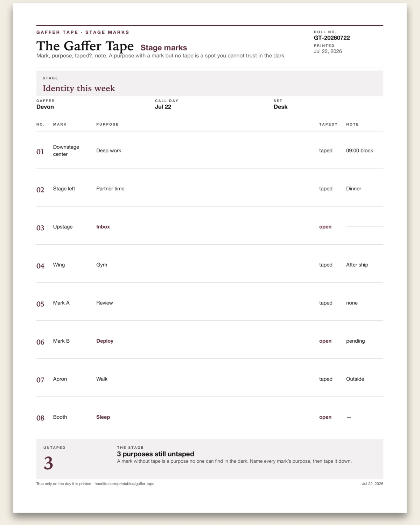Click the blank note line for Inbox
The width and height of the screenshot is (420, 525).
coord(365,227)
